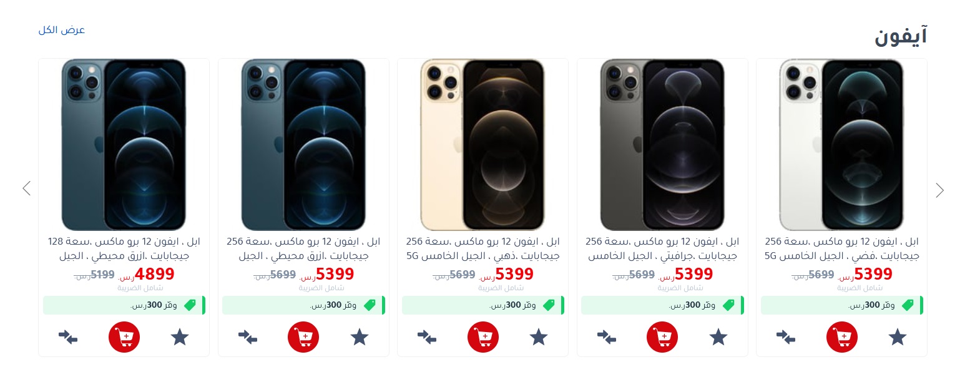The width and height of the screenshot is (980, 372).
Task: Add gold iPhone 12 Pro Max to cart
Action: (483, 337)
